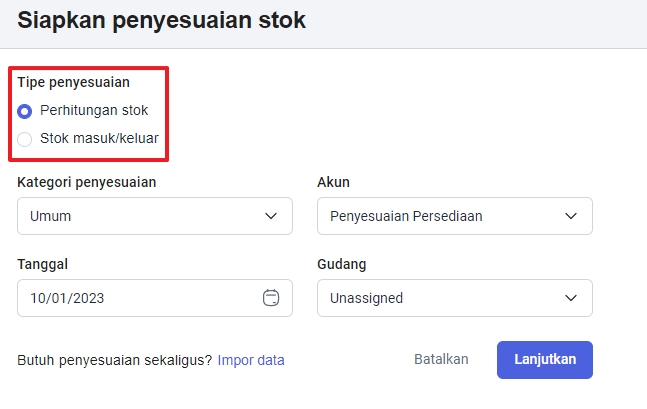Click the chevron arrow beside Umum
Screen dimensions: 647x409
tap(270, 216)
